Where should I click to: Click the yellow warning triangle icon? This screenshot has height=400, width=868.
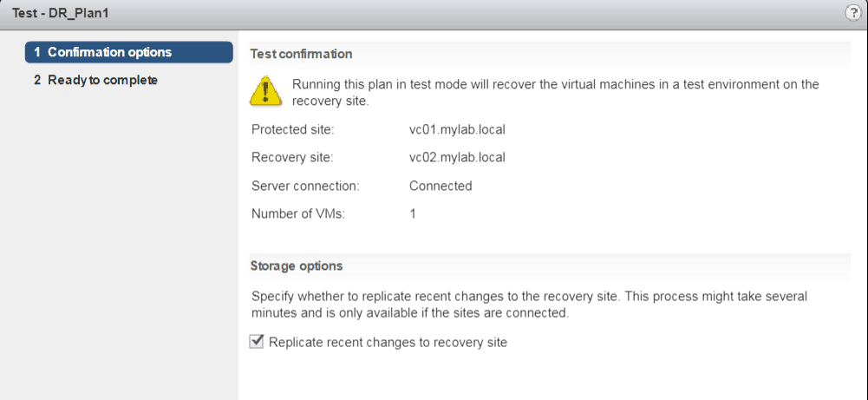click(x=265, y=91)
